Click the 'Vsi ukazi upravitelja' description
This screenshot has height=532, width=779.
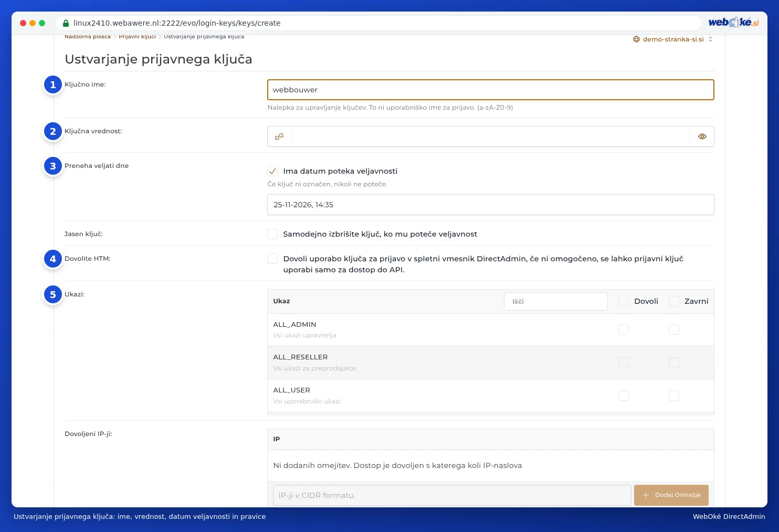pos(305,335)
